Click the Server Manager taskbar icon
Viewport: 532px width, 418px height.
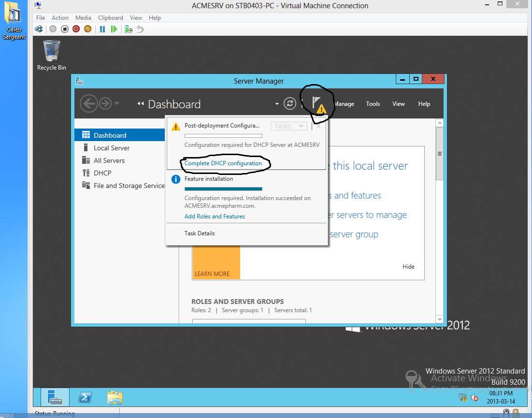click(55, 397)
